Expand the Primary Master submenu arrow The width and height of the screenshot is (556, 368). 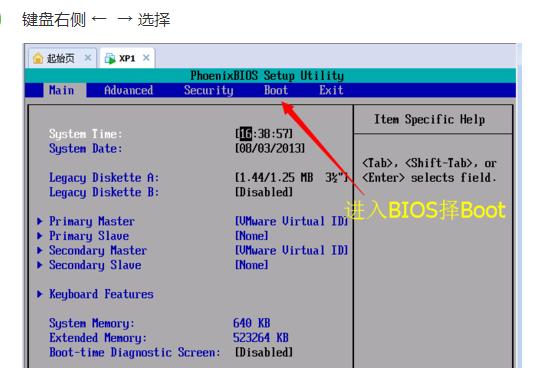[x=39, y=221]
